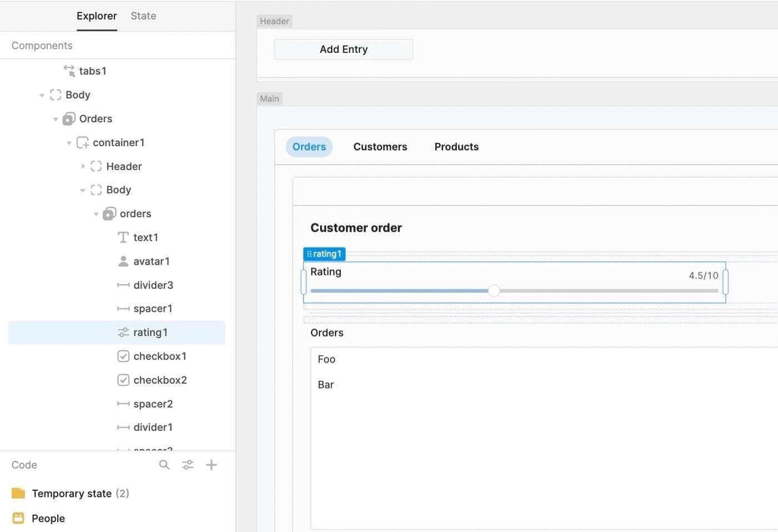Toggle the checkbox1 checkmark icon
778x532 pixels.
coord(123,356)
